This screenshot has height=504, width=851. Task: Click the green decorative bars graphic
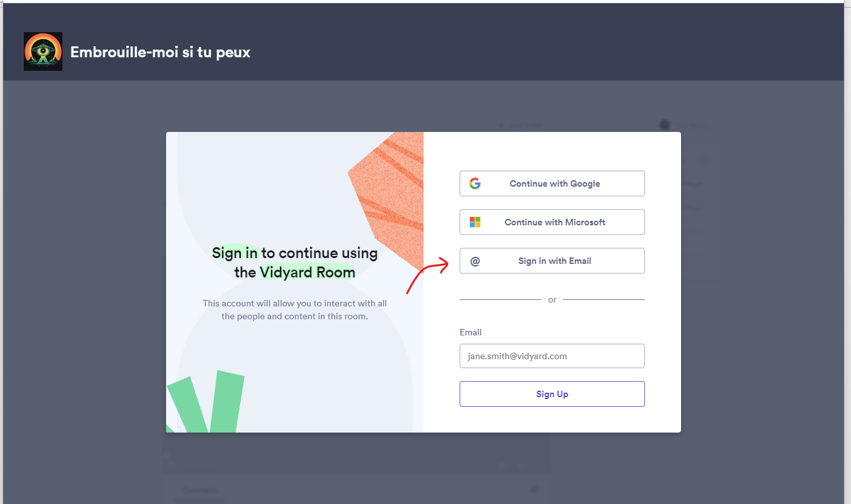206,402
